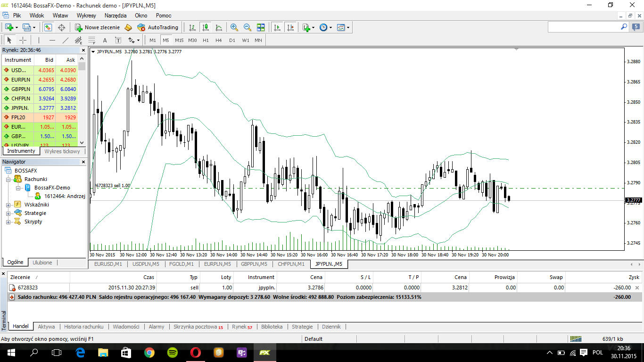Open the indicators dropdown arrow
Screen dimensions: 644x362
tap(314, 27)
